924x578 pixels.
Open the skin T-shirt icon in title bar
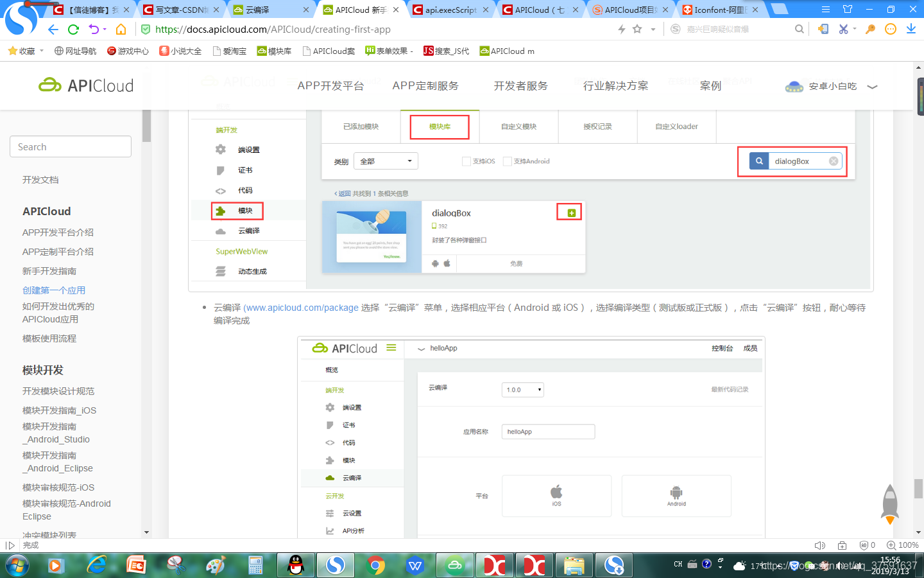(x=848, y=10)
